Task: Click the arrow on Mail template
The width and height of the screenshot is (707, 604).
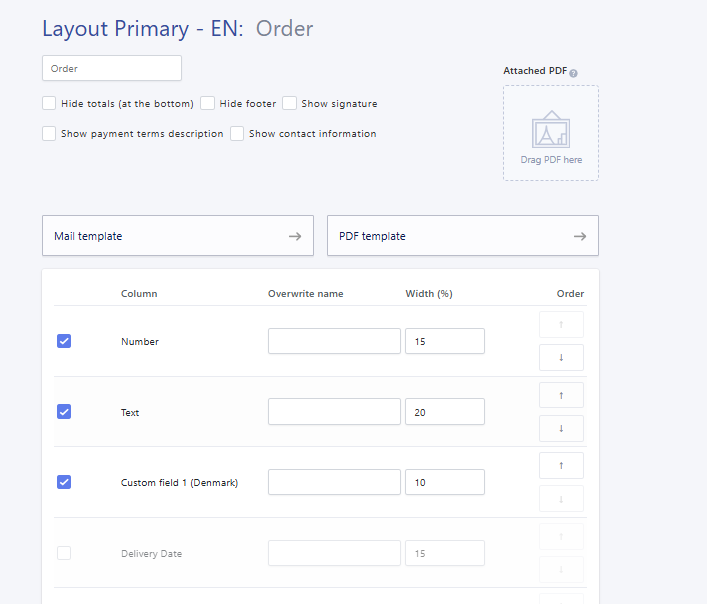Action: point(295,236)
